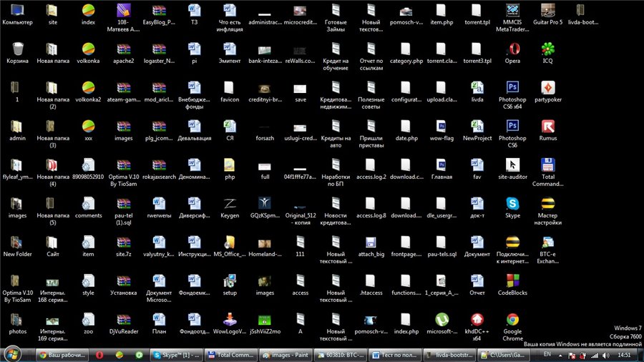The height and width of the screenshot is (362, 644).
Task: Select the Rumus desktop icon
Action: point(547,127)
